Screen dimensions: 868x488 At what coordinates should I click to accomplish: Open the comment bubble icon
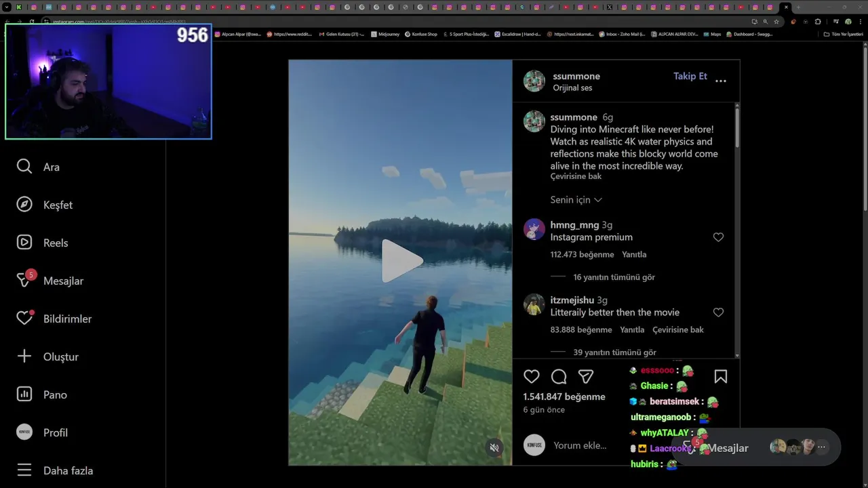[x=559, y=376]
